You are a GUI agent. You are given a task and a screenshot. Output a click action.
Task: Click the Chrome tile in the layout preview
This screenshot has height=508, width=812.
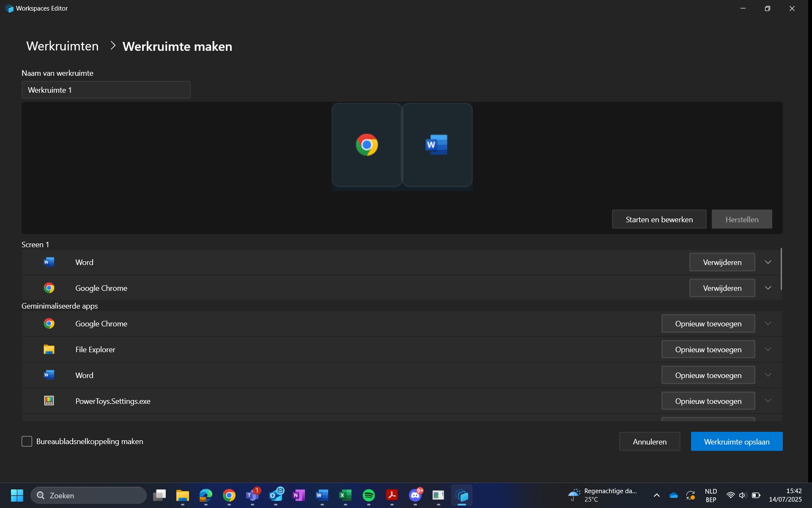point(367,145)
